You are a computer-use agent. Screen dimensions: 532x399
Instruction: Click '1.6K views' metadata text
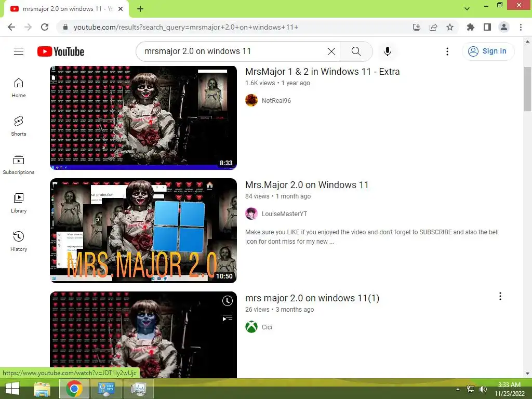tap(260, 83)
